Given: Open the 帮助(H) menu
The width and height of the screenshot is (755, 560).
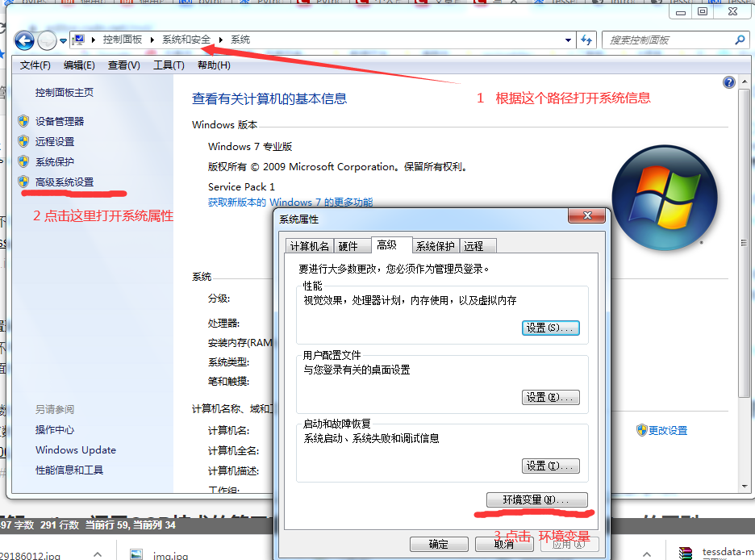Looking at the screenshot, I should (x=214, y=65).
